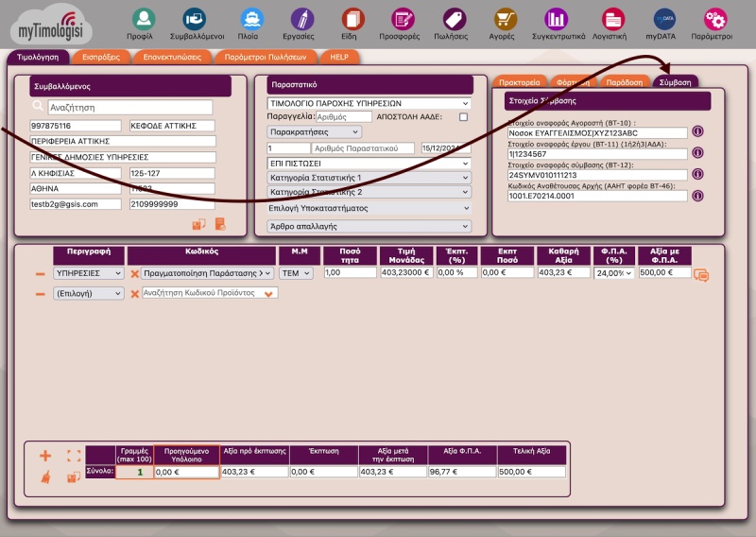Expand the Παρακρατήσεις dropdown
The height and width of the screenshot is (537, 756).
[314, 132]
